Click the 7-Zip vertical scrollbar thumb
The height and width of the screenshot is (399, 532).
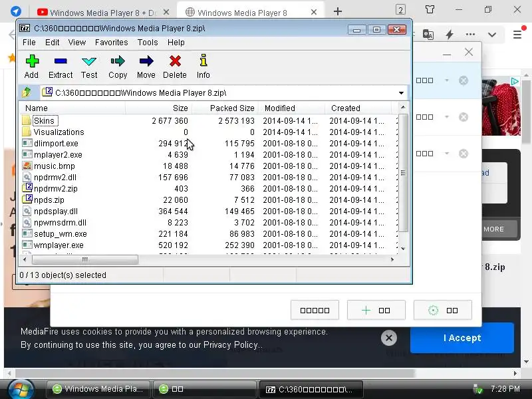pos(403,173)
